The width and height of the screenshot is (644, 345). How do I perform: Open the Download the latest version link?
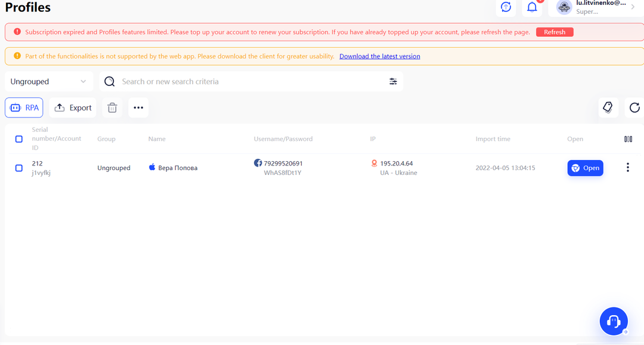(379, 56)
